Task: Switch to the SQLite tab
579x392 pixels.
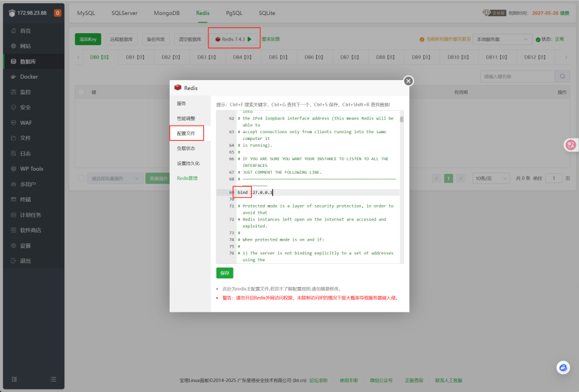Action: 267,13
